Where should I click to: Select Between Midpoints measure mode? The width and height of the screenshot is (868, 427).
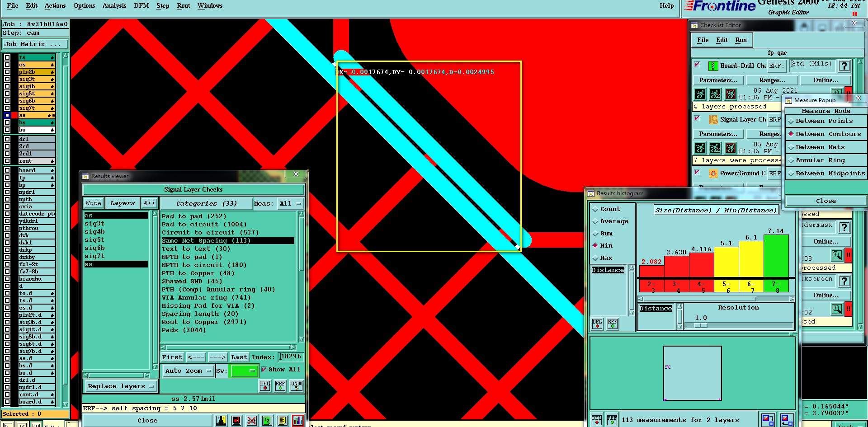point(826,174)
